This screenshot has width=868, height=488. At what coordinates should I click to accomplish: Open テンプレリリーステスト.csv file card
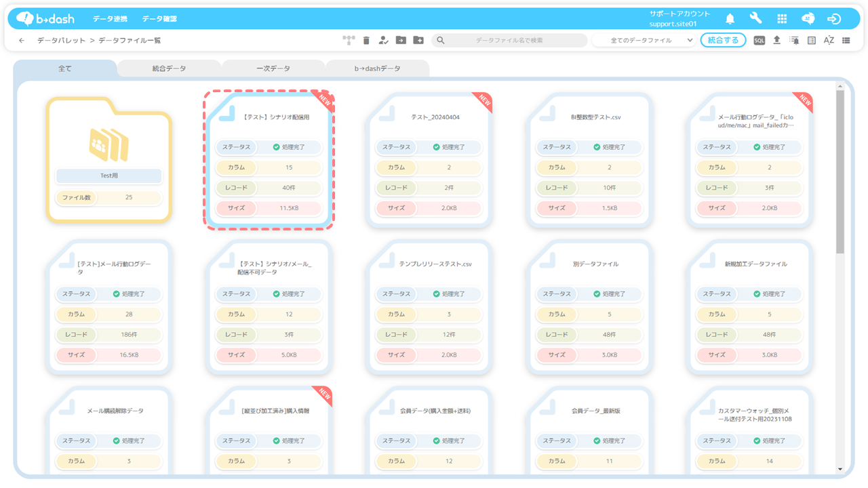429,307
